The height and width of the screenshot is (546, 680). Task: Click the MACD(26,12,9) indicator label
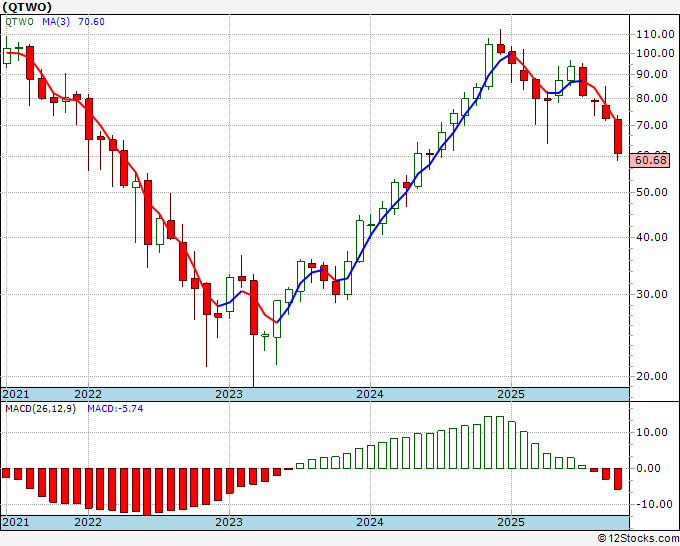[40, 409]
